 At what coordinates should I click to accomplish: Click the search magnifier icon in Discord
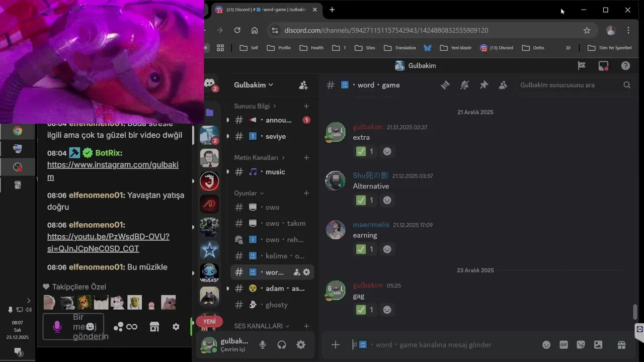coord(627,85)
